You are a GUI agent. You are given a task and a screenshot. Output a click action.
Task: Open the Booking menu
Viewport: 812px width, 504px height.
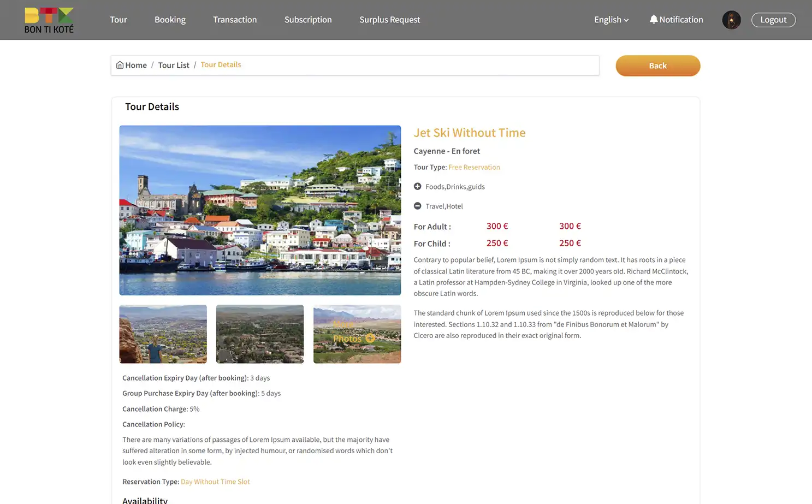tap(170, 20)
